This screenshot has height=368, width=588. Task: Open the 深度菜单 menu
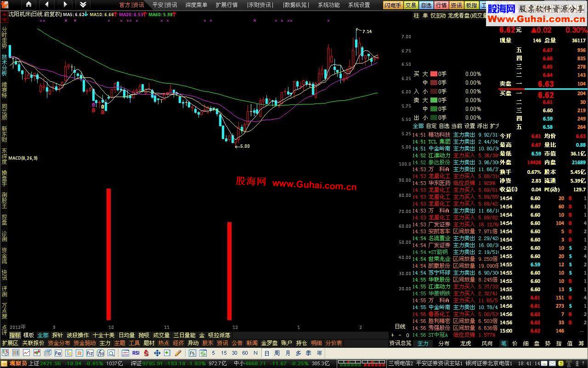(x=196, y=5)
